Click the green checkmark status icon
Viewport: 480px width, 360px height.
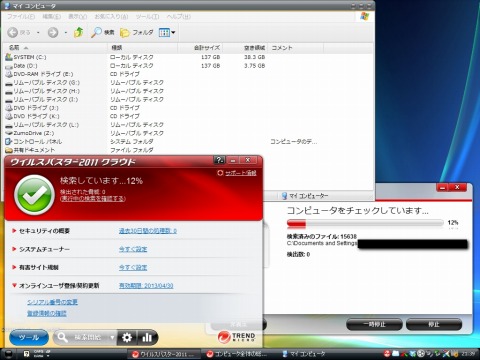point(34,195)
